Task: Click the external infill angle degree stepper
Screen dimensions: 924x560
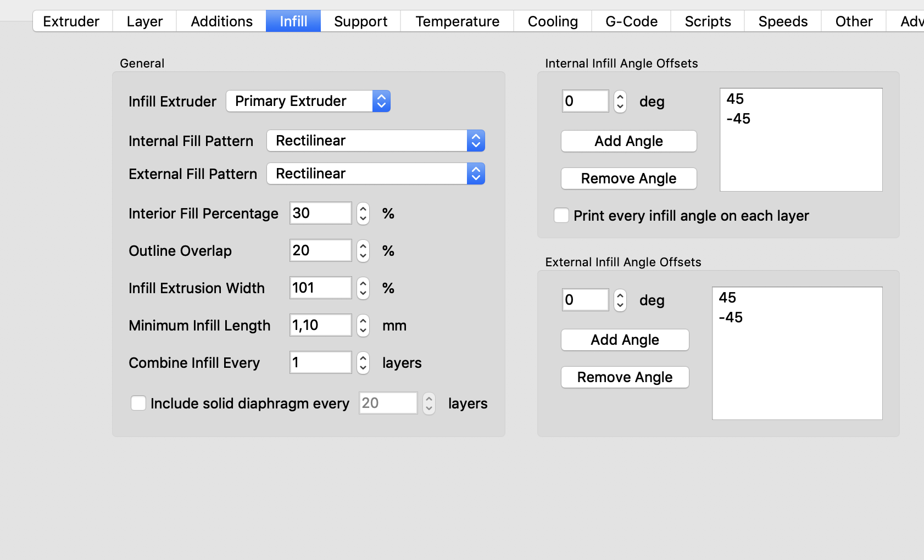Action: click(620, 300)
